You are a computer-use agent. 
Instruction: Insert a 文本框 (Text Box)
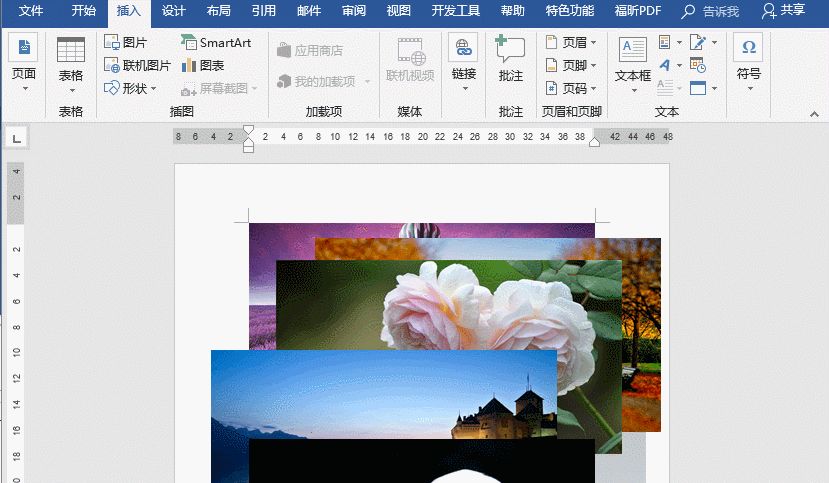tap(632, 64)
